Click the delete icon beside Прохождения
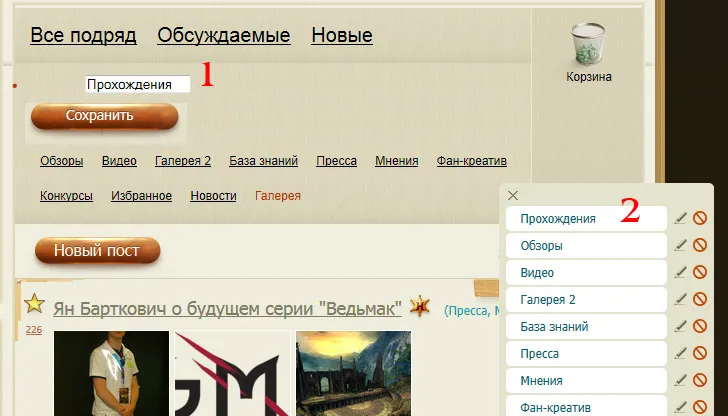The width and height of the screenshot is (728, 416). click(x=700, y=218)
